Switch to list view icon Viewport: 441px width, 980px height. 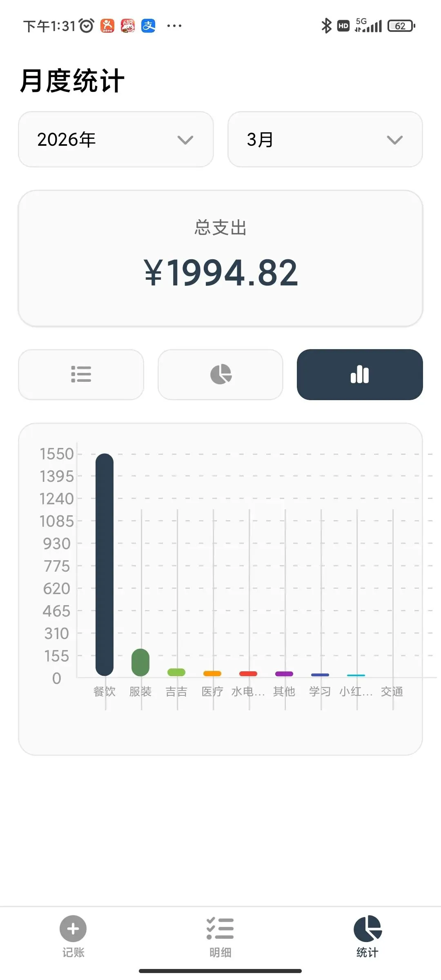(81, 374)
